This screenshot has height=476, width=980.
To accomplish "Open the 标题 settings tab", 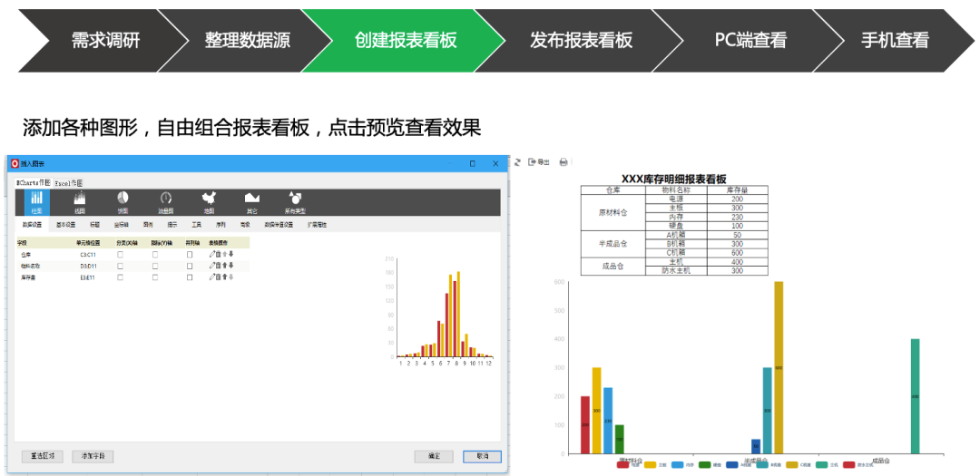I will click(x=94, y=224).
